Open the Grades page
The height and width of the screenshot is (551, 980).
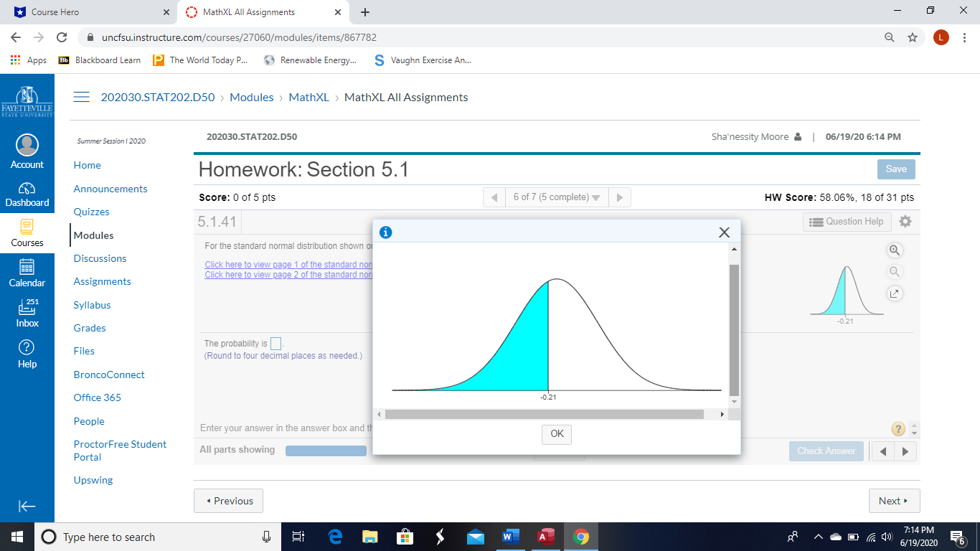pyautogui.click(x=89, y=328)
